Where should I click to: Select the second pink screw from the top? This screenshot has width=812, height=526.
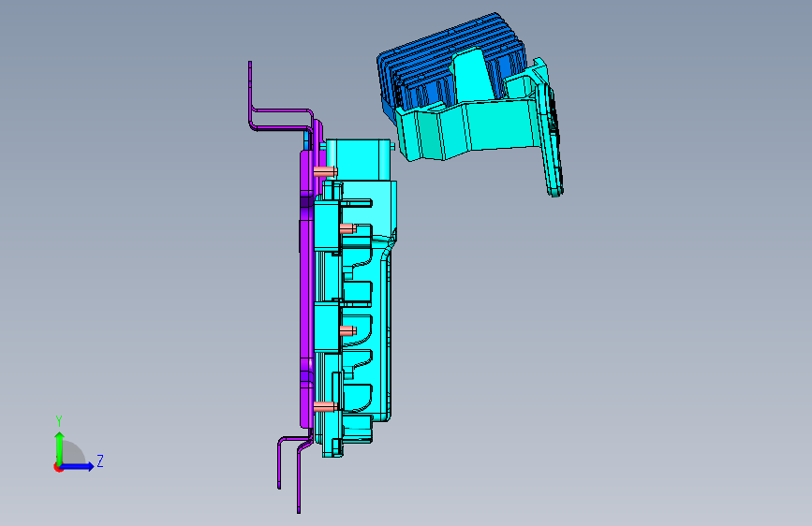click(347, 228)
